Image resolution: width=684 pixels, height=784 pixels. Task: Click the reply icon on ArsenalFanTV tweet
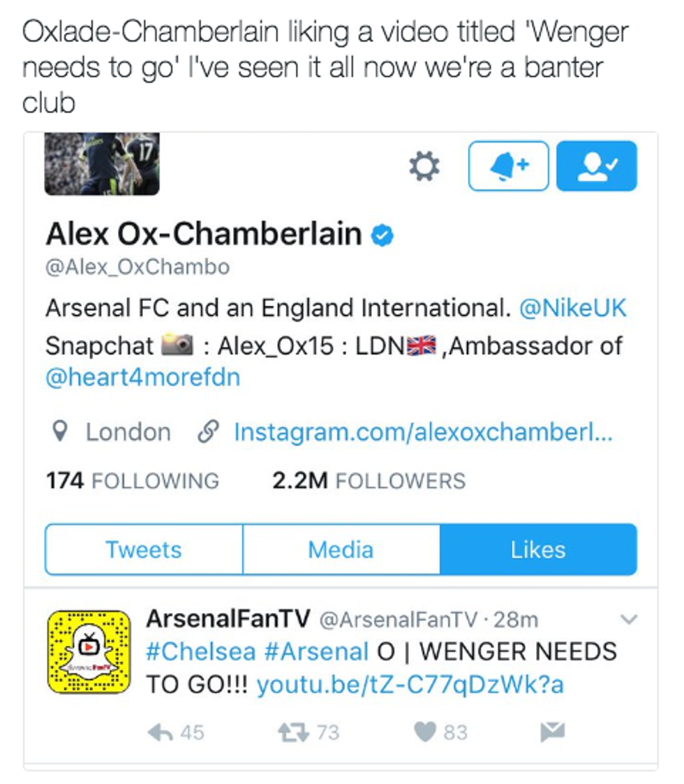[160, 732]
